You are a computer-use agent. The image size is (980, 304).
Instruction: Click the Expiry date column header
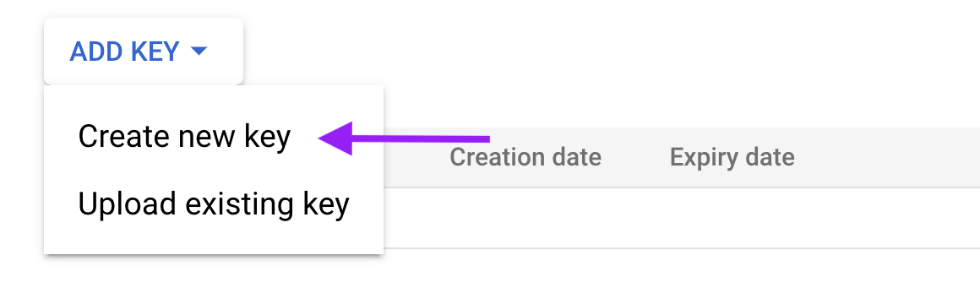[x=732, y=157]
